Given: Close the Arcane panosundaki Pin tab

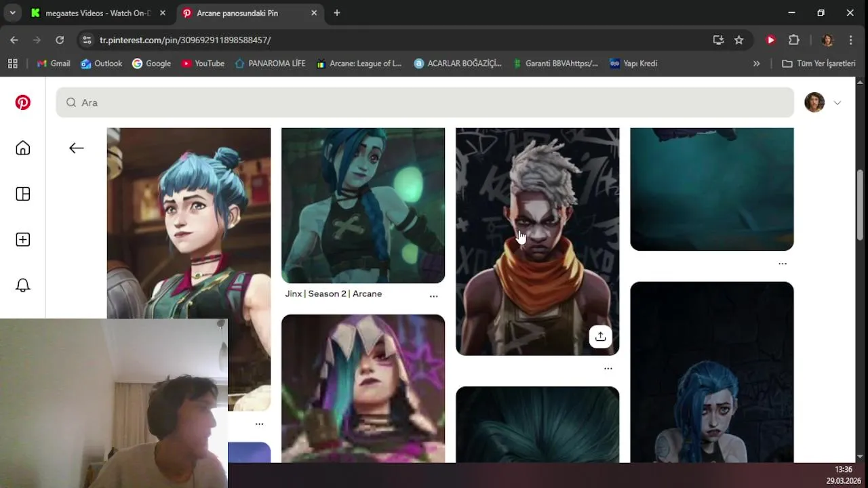Looking at the screenshot, I should point(314,13).
